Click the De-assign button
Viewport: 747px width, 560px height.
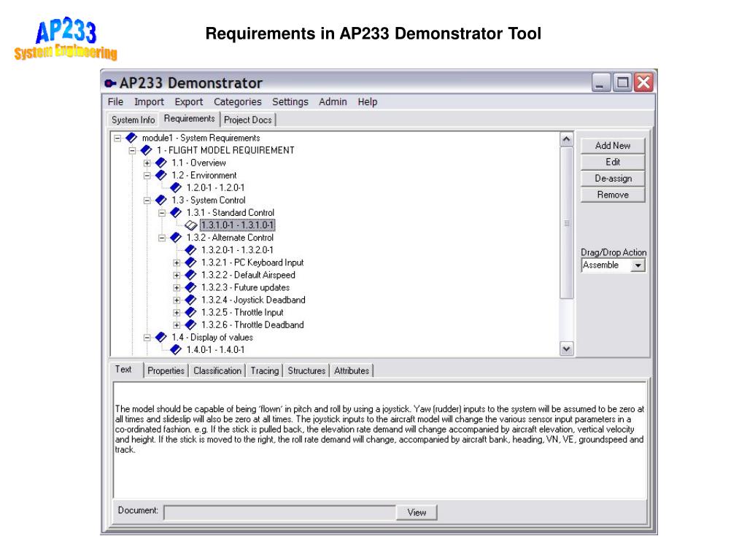point(613,179)
